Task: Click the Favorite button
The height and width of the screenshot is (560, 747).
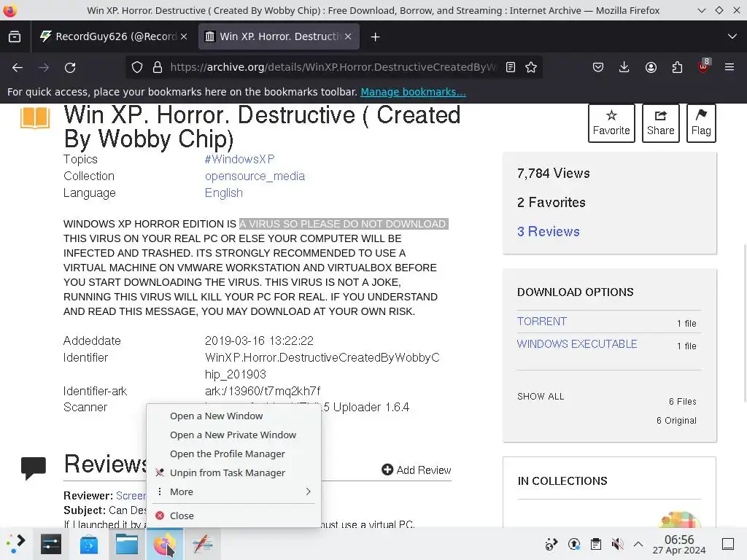Action: click(x=611, y=123)
